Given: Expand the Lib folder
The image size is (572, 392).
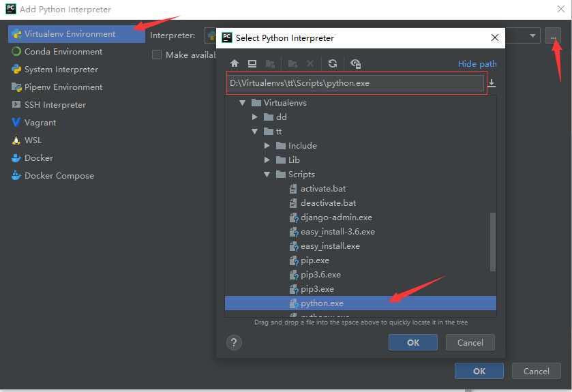Looking at the screenshot, I should 267,160.
